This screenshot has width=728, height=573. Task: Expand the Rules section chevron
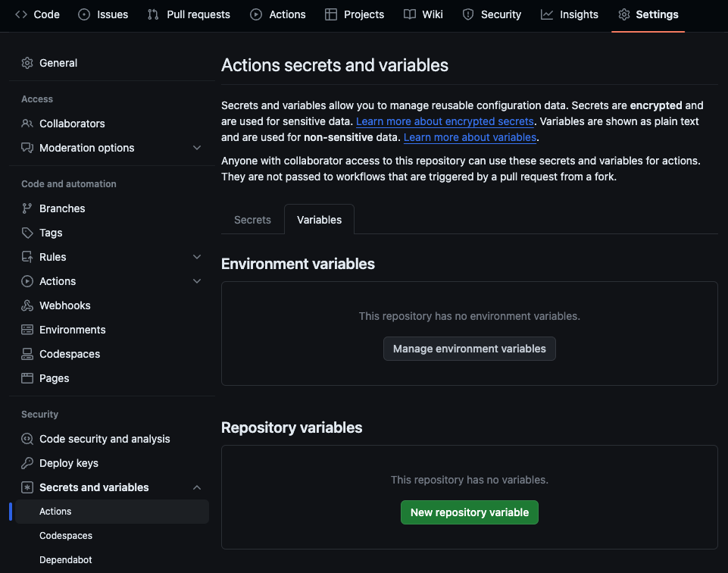click(x=197, y=257)
